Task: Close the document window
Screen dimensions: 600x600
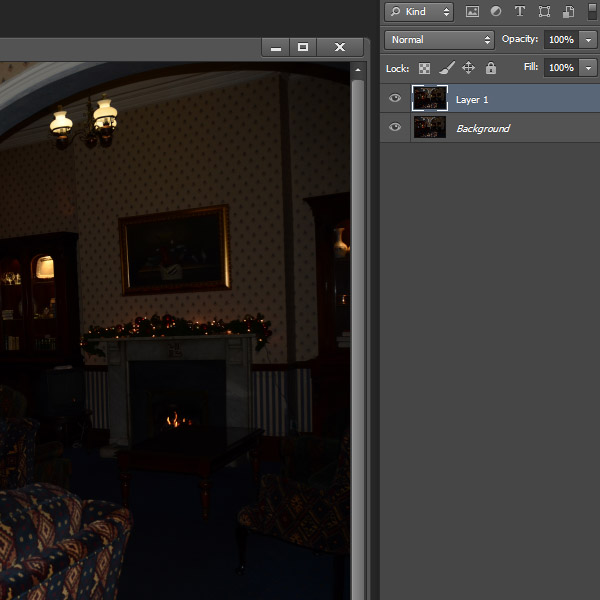Action: point(340,47)
